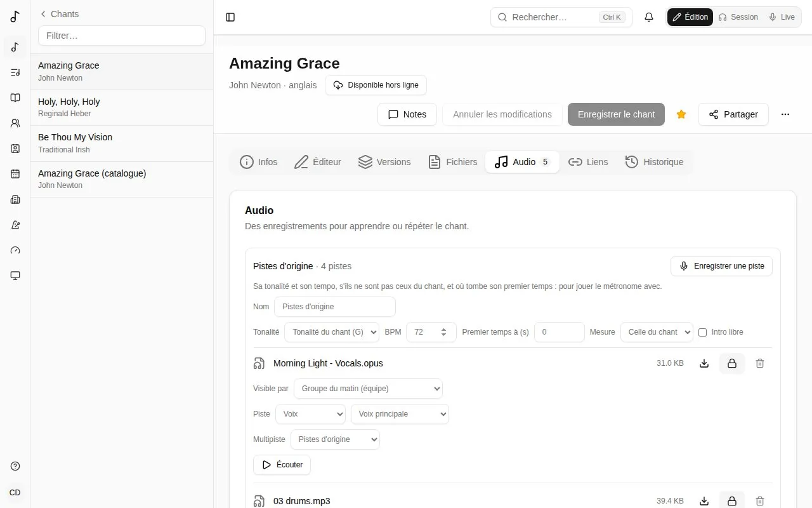Toggle the favorite star for Amazing Grace
Viewport: 812px width, 508px height.
point(681,114)
